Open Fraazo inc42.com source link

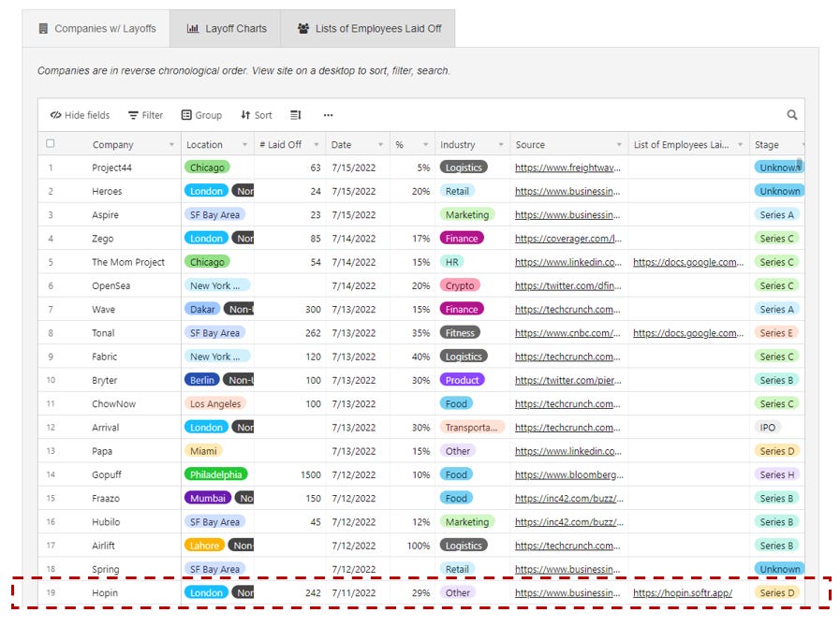569,498
